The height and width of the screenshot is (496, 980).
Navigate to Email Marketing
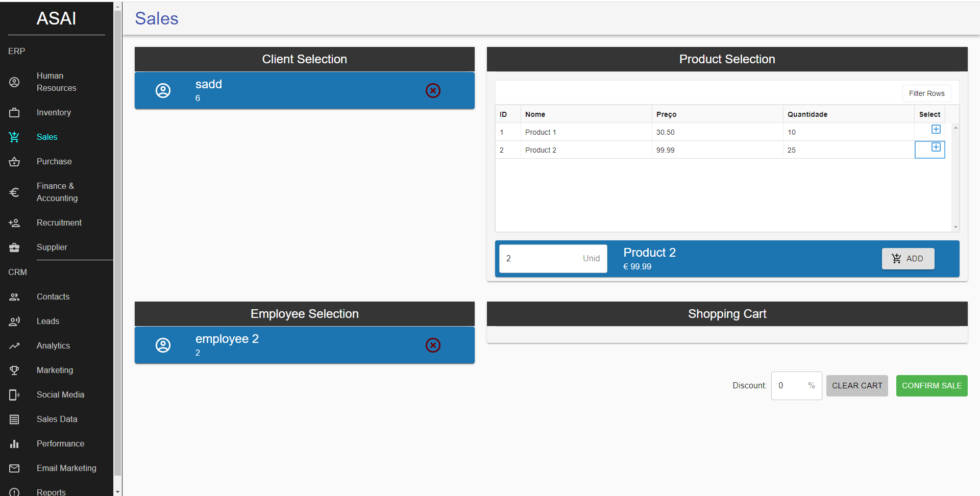tap(66, 468)
